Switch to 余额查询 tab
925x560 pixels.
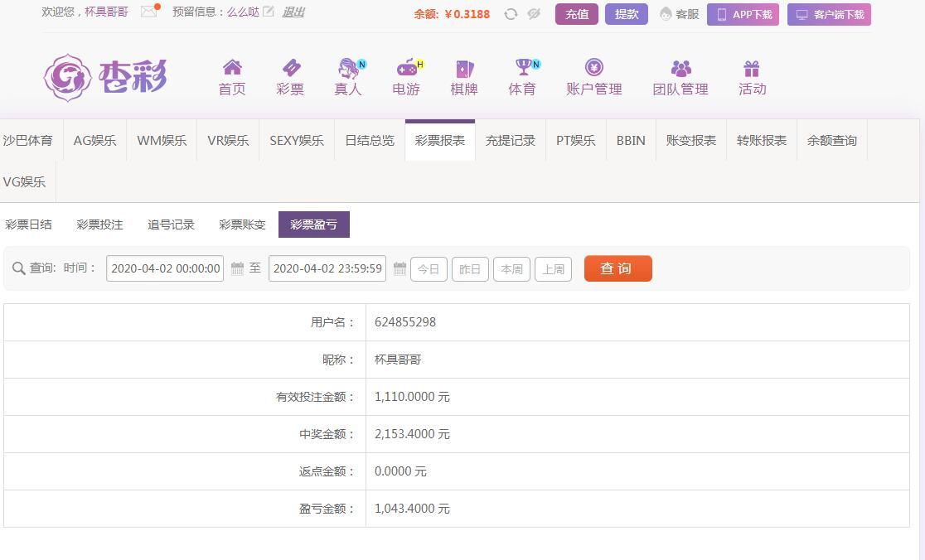(x=832, y=140)
